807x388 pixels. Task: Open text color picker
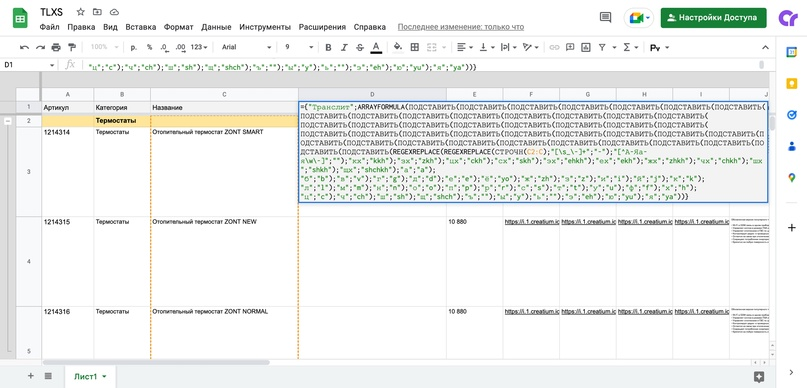[x=376, y=47]
